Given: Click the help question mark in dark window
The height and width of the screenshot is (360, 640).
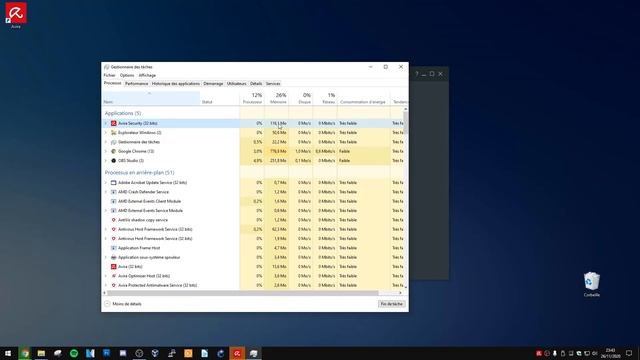Looking at the screenshot, I should pyautogui.click(x=417, y=74).
